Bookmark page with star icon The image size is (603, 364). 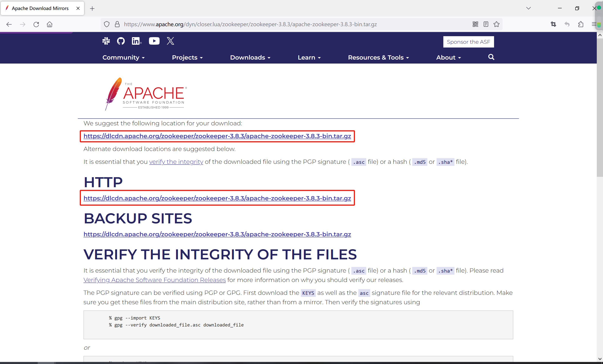496,24
